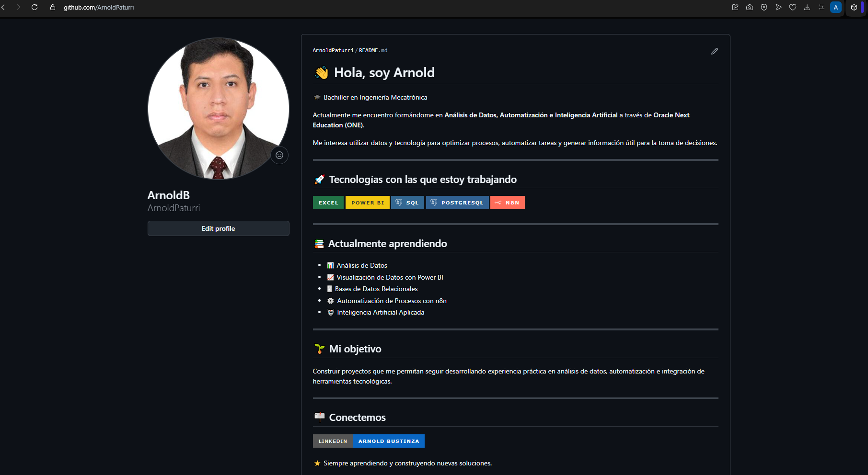Image resolution: width=868 pixels, height=475 pixels.
Task: Set status using the smiley icon on avatar
Action: click(279, 155)
